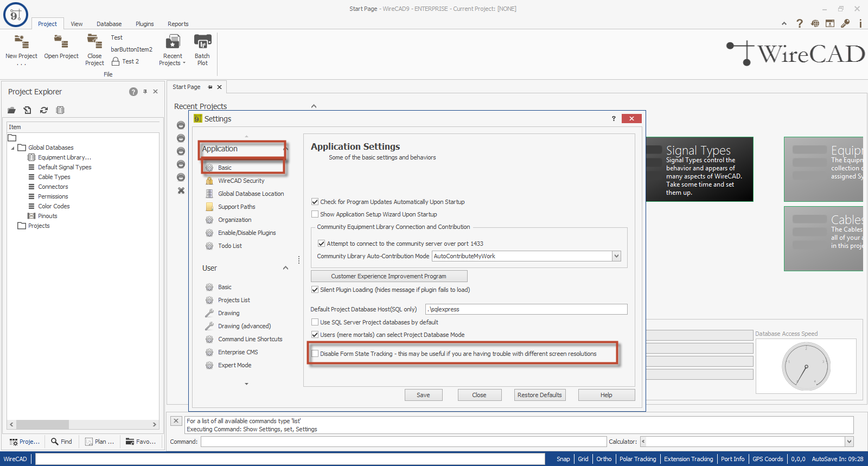
Task: Open the help question mark in ribbon corner
Action: tap(800, 23)
